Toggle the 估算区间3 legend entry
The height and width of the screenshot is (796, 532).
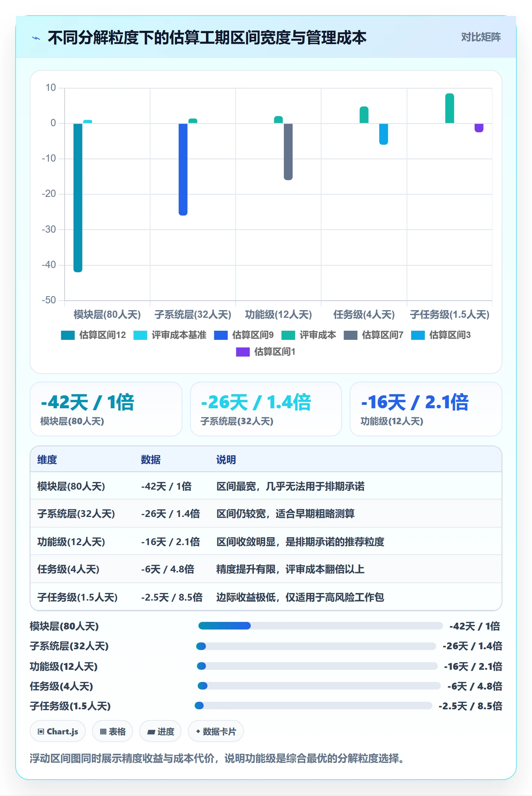tap(441, 335)
